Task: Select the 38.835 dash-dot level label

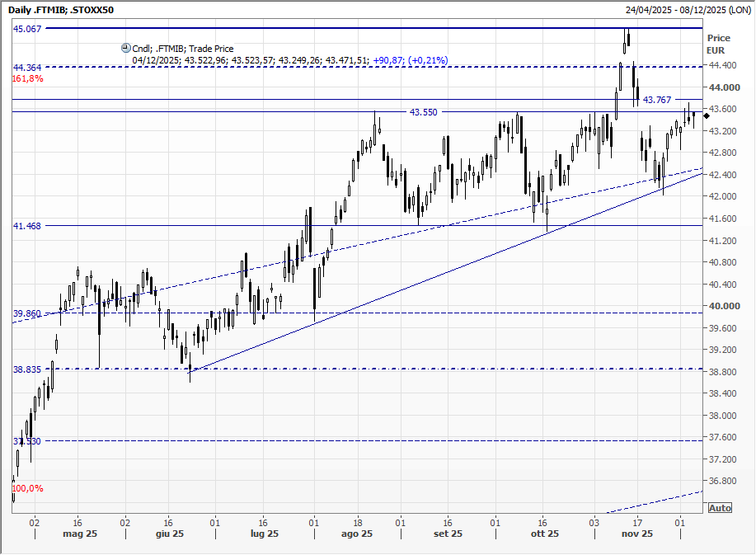Action: 27,370
